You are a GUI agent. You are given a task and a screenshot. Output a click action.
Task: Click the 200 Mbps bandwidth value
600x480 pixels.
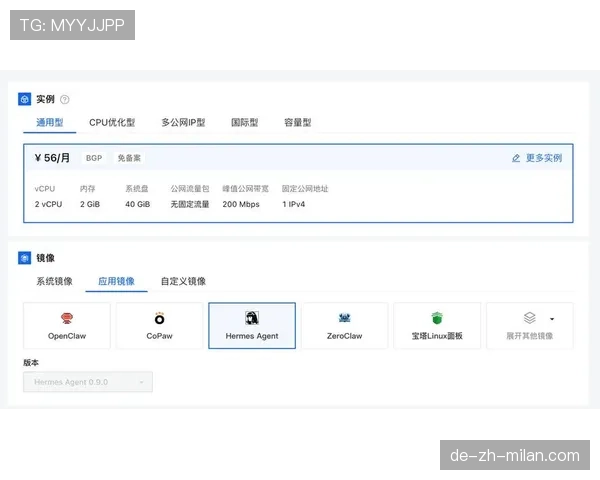(241, 204)
